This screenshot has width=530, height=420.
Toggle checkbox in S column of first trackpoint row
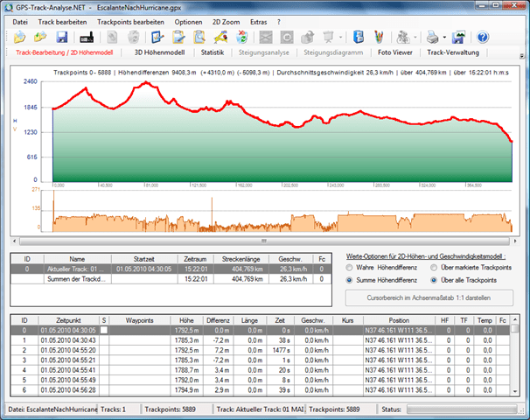point(104,331)
